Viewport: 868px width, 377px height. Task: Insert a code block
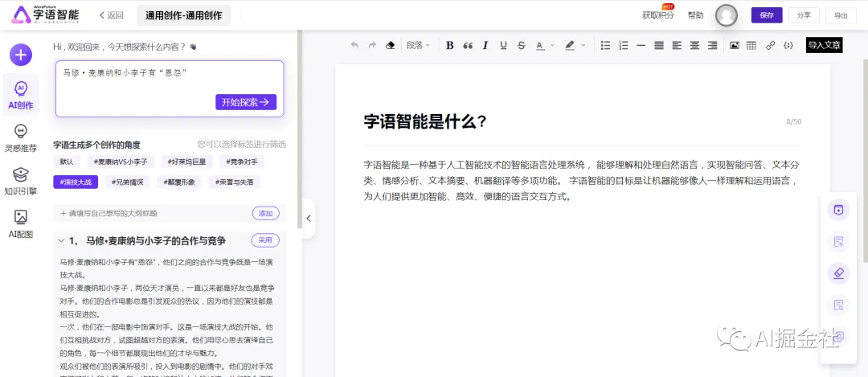[x=788, y=45]
